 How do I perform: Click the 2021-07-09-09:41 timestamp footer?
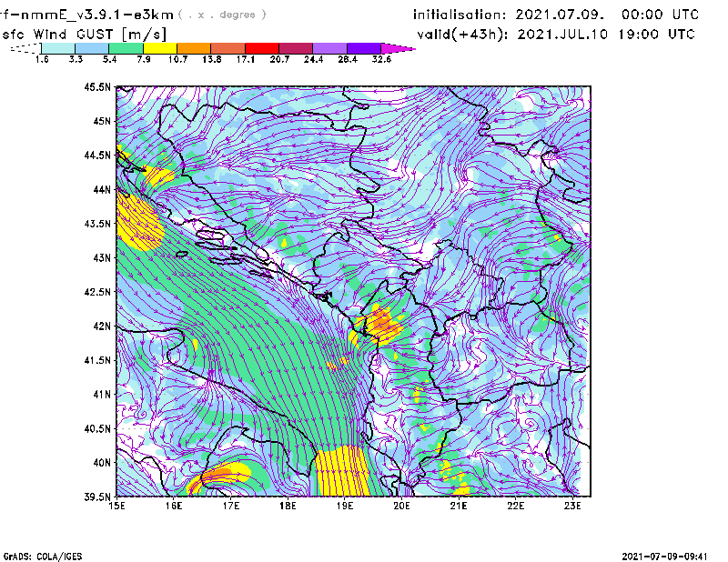pos(664,557)
